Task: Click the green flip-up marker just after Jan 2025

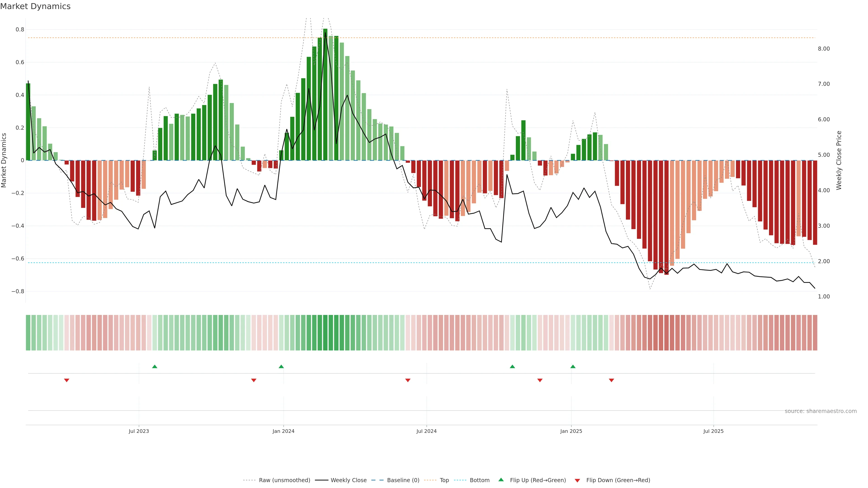Action: tap(573, 366)
